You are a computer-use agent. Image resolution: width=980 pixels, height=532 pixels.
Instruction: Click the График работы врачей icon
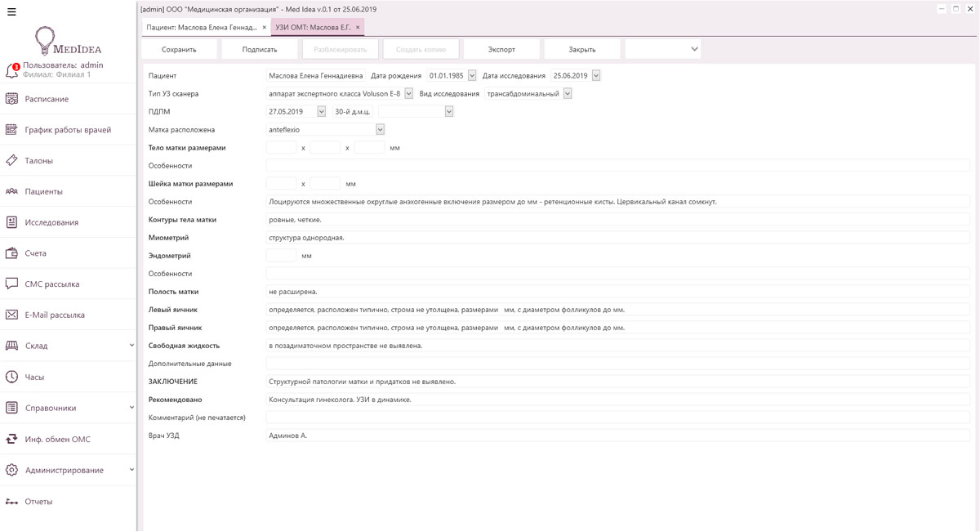(x=11, y=130)
